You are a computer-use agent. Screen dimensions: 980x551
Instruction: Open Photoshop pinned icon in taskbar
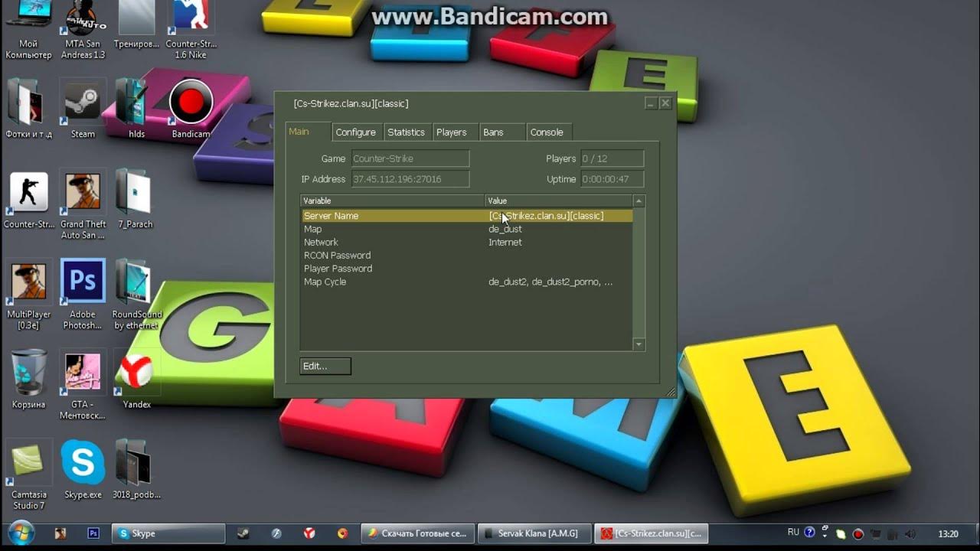pyautogui.click(x=93, y=533)
